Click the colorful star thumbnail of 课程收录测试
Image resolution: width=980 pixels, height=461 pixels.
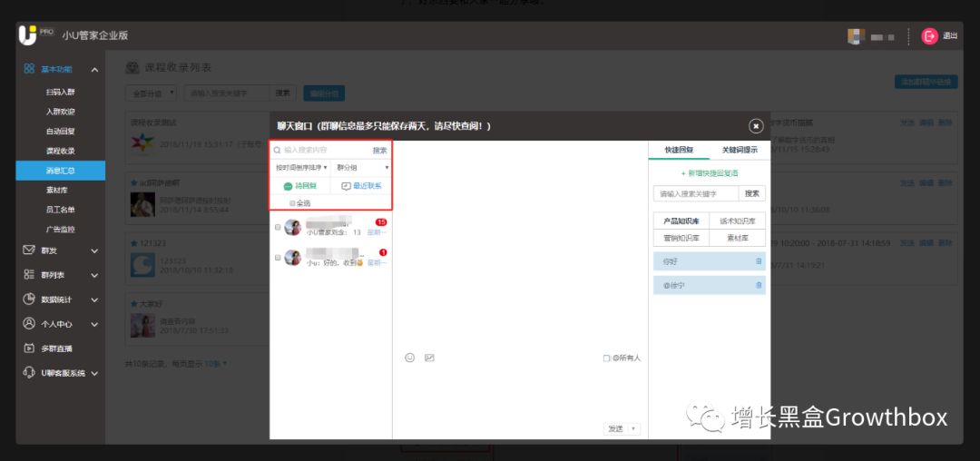[142, 143]
